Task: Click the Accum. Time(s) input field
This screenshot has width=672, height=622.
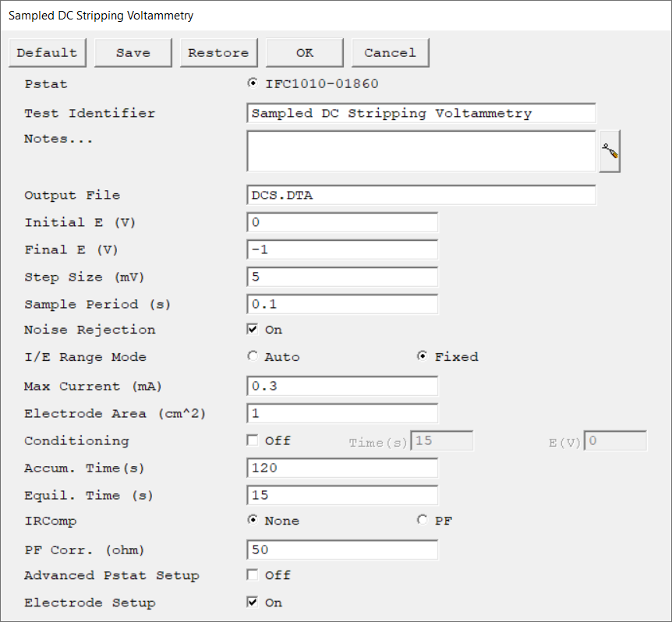Action: click(341, 468)
